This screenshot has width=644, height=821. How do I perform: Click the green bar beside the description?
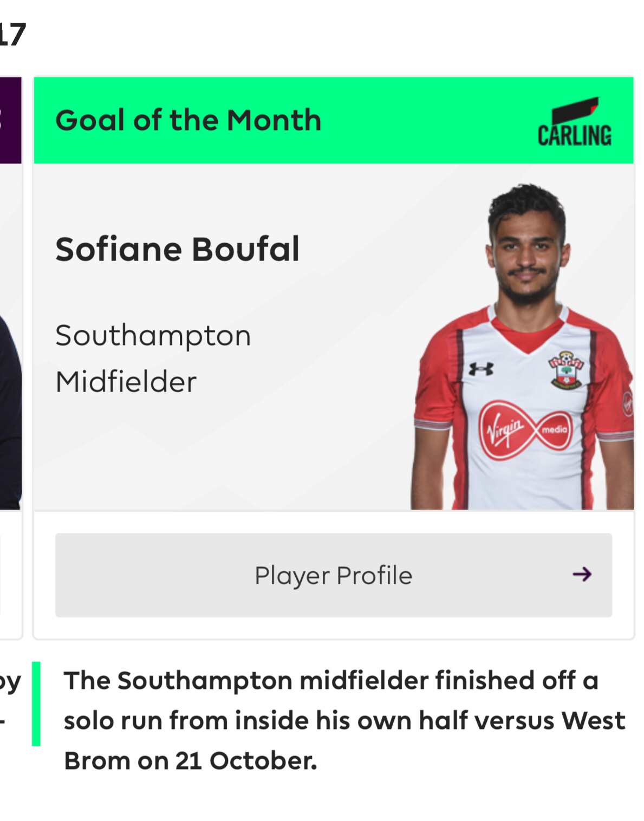pyautogui.click(x=36, y=703)
